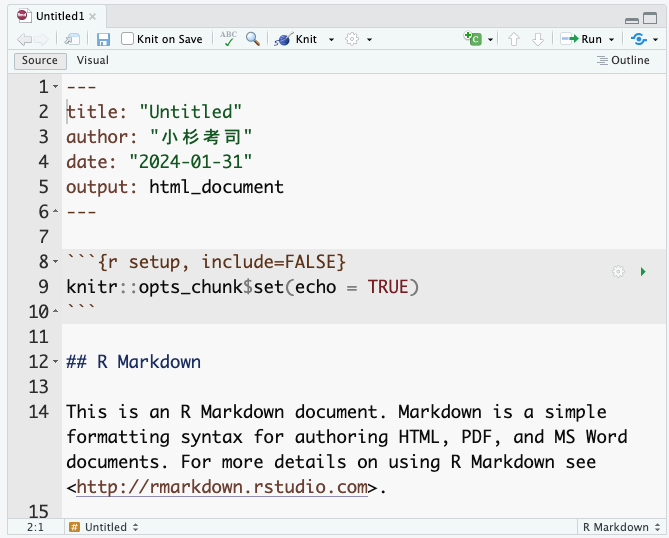The image size is (669, 538).
Task: Click the title "Untitled" line
Action: (154, 112)
